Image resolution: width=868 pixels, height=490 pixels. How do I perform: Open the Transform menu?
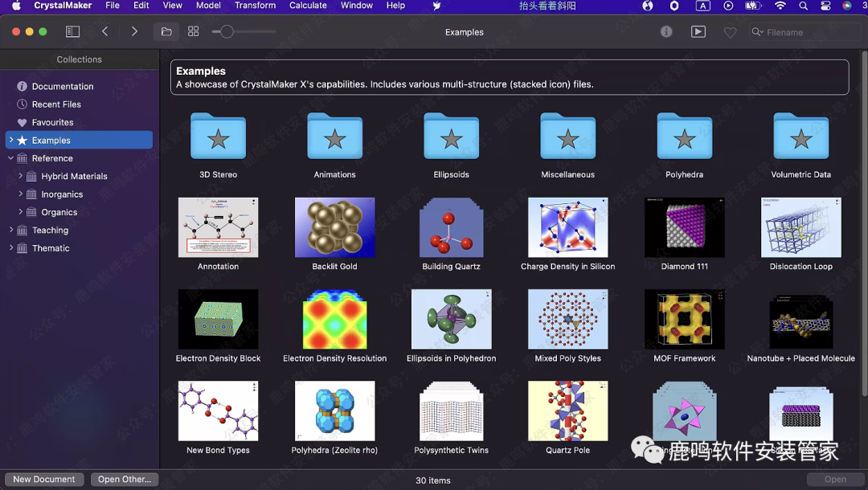tap(255, 6)
